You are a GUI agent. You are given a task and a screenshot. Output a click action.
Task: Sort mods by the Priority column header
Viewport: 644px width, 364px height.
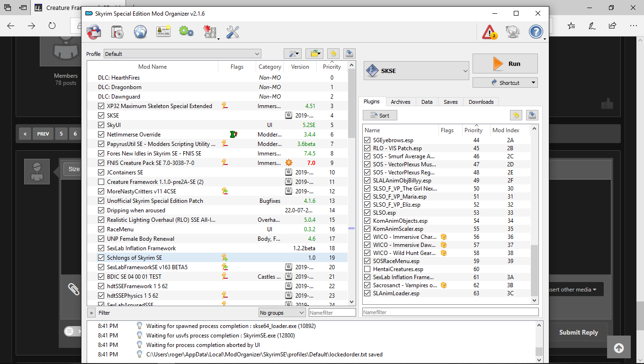point(332,67)
